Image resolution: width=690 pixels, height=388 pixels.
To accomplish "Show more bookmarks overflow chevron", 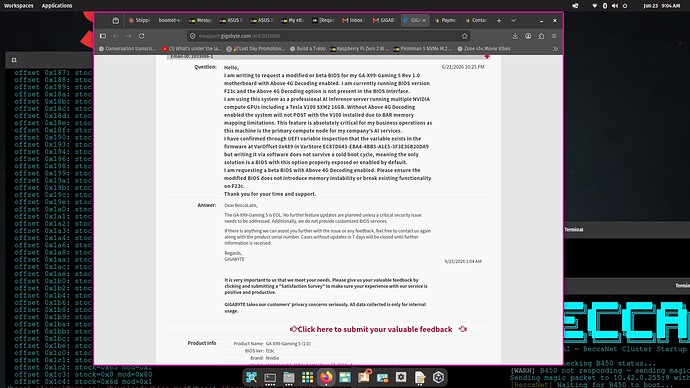I will (555, 49).
